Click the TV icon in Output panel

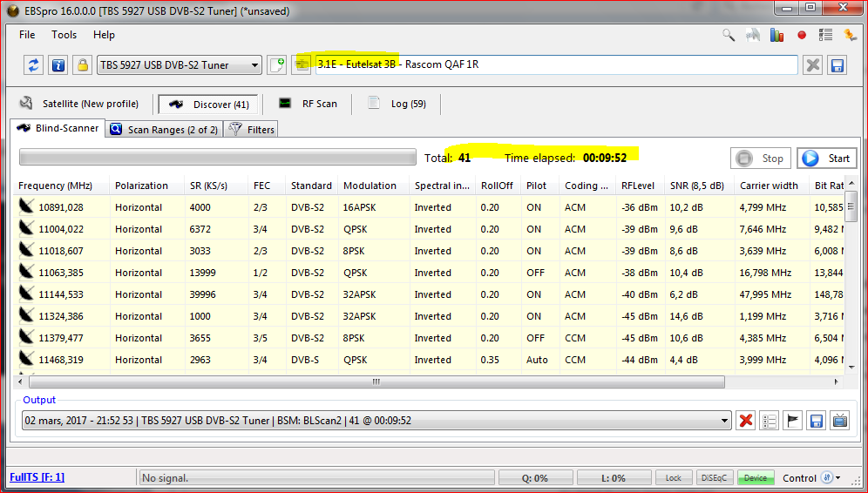[839, 421]
